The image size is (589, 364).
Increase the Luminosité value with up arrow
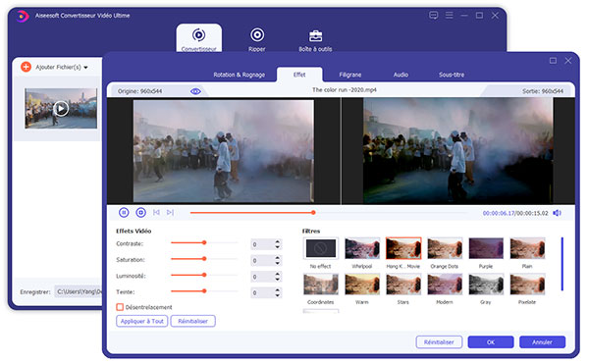click(x=277, y=274)
